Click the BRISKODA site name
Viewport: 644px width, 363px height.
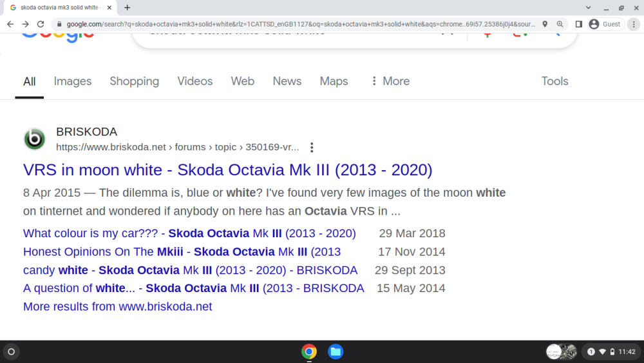(x=87, y=132)
